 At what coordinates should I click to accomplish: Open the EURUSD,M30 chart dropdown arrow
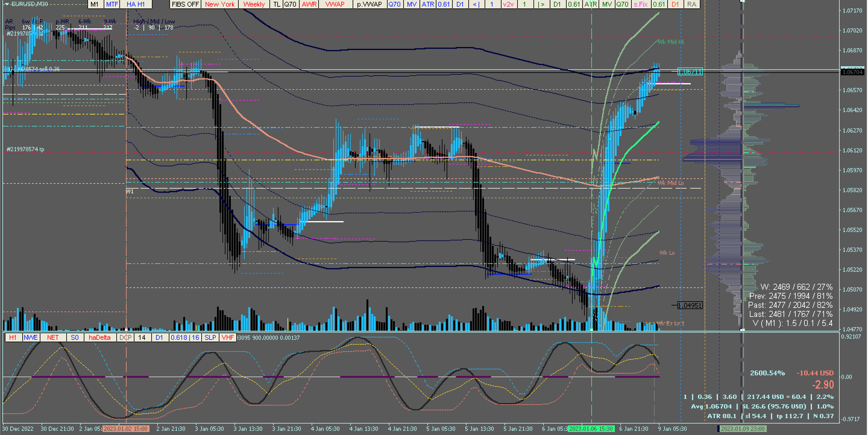[7, 4]
